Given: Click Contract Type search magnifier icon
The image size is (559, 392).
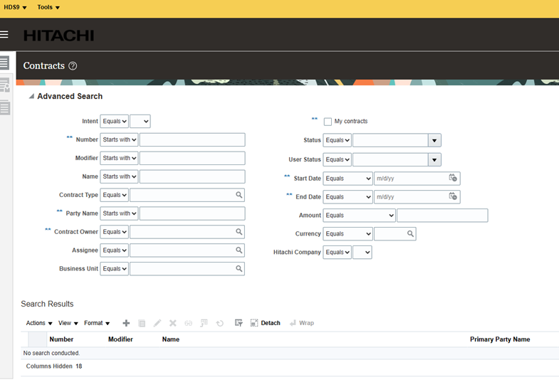Looking at the screenshot, I should 239,195.
